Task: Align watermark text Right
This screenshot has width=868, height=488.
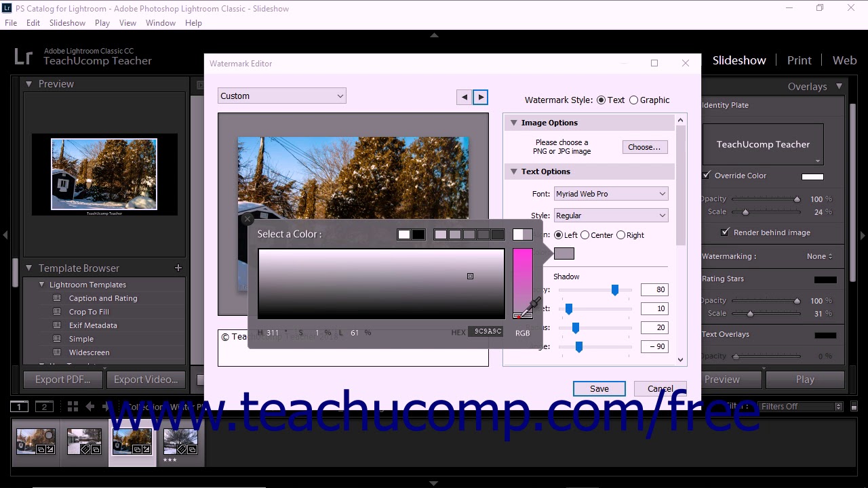Action: pos(620,235)
